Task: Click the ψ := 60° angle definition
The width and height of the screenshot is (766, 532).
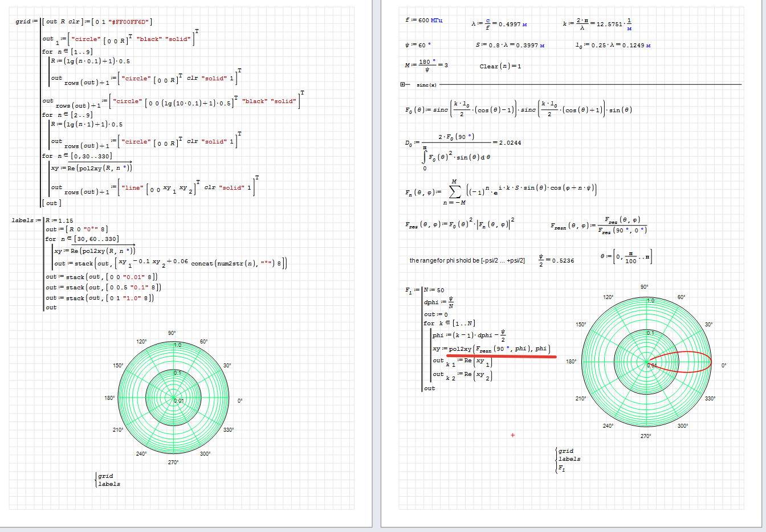Action: coord(418,45)
